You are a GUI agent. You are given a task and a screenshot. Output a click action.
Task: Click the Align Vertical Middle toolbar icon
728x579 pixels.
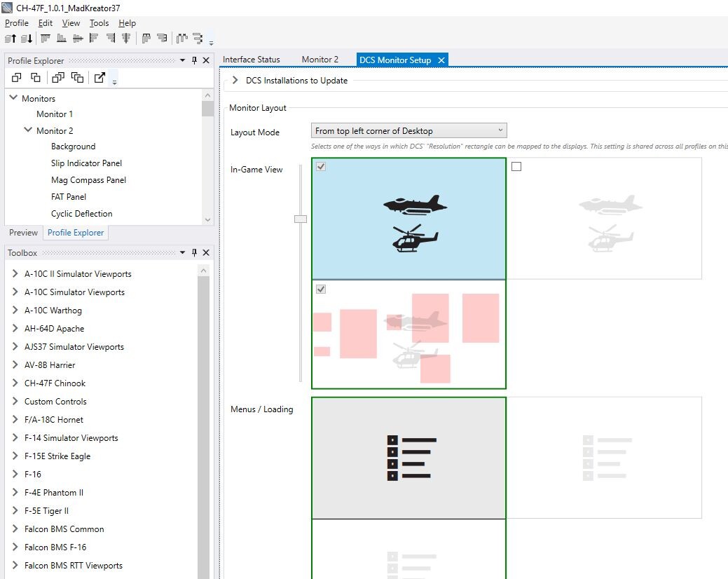point(78,38)
